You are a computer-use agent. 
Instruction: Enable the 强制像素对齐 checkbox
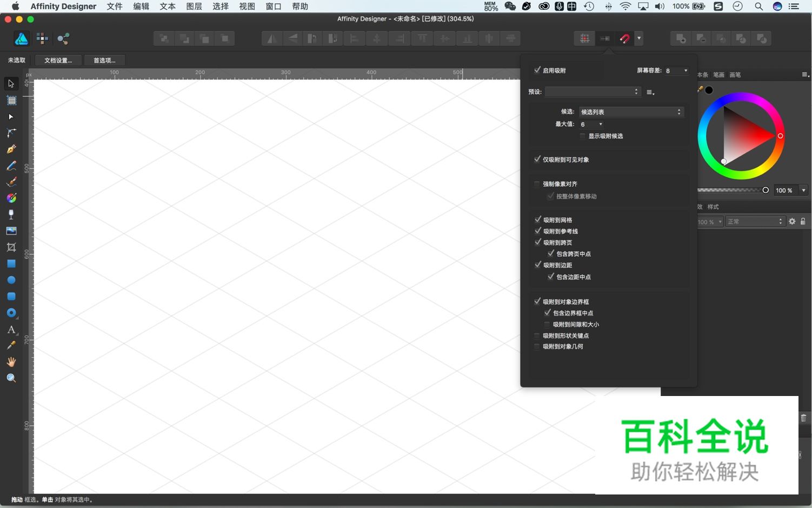pyautogui.click(x=537, y=184)
